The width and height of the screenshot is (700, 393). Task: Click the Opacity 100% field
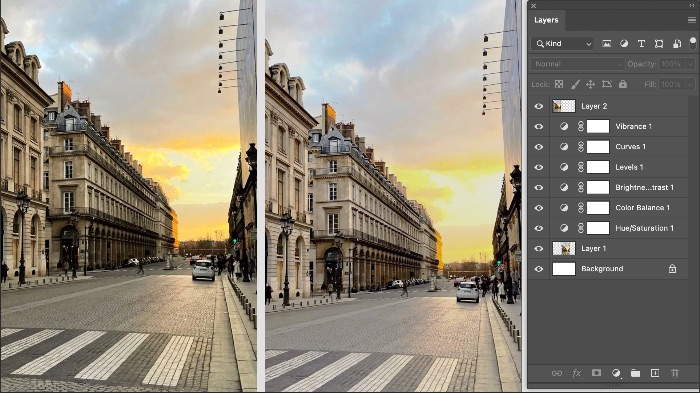[x=672, y=64]
